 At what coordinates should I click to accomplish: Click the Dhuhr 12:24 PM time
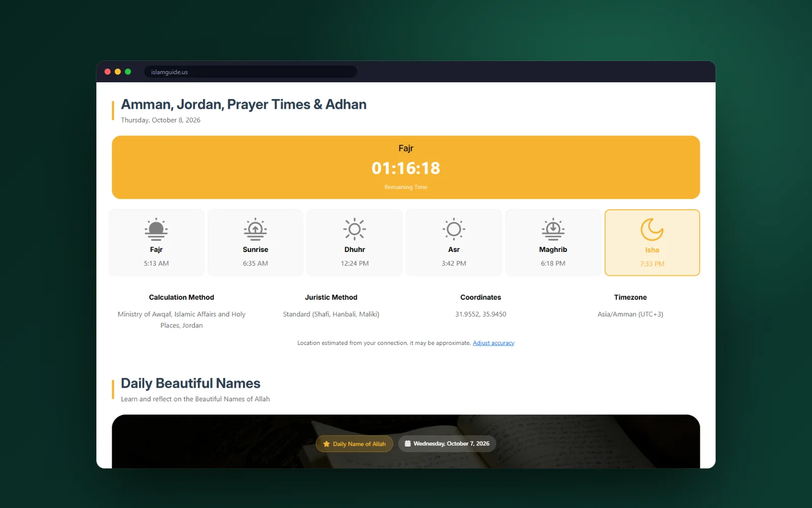(x=355, y=263)
